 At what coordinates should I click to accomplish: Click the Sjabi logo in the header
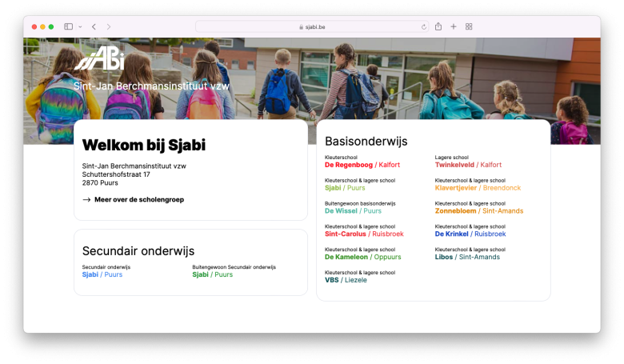pos(99,58)
